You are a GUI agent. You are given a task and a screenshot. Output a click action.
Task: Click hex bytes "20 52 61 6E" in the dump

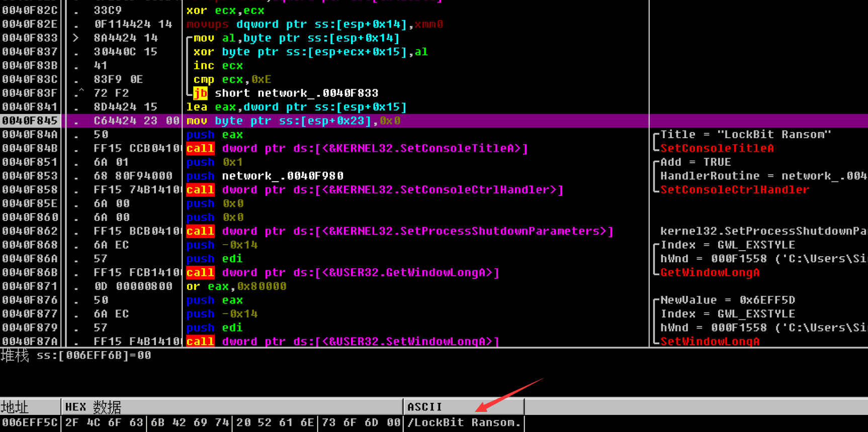pos(275,422)
